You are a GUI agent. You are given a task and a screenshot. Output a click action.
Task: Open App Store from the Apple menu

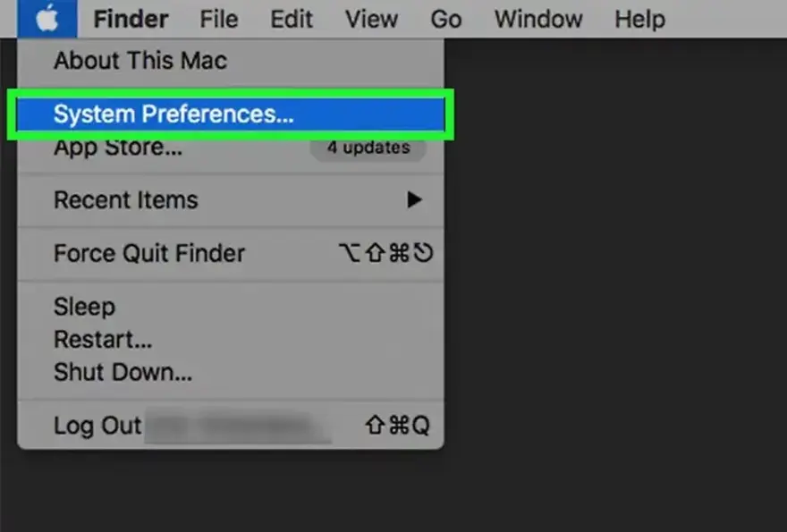click(118, 148)
